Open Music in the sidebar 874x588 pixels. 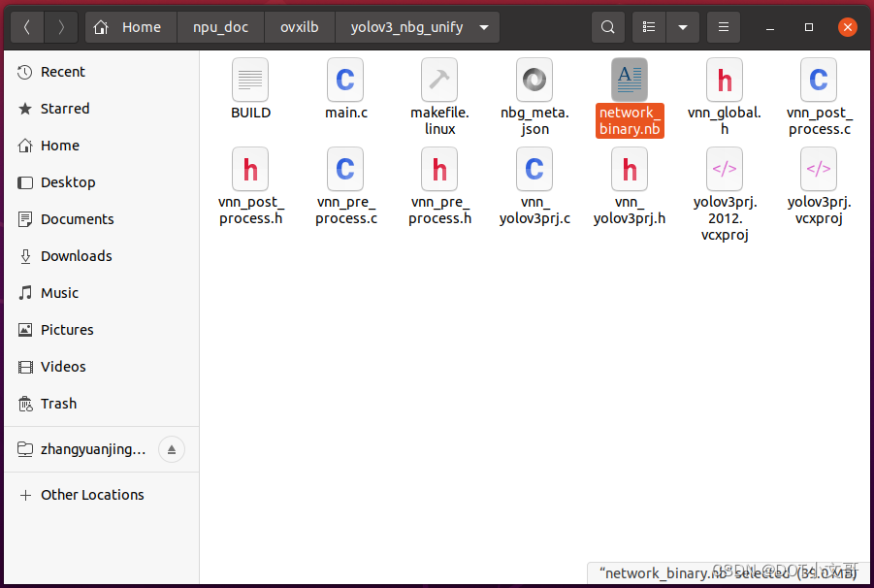pos(102,293)
